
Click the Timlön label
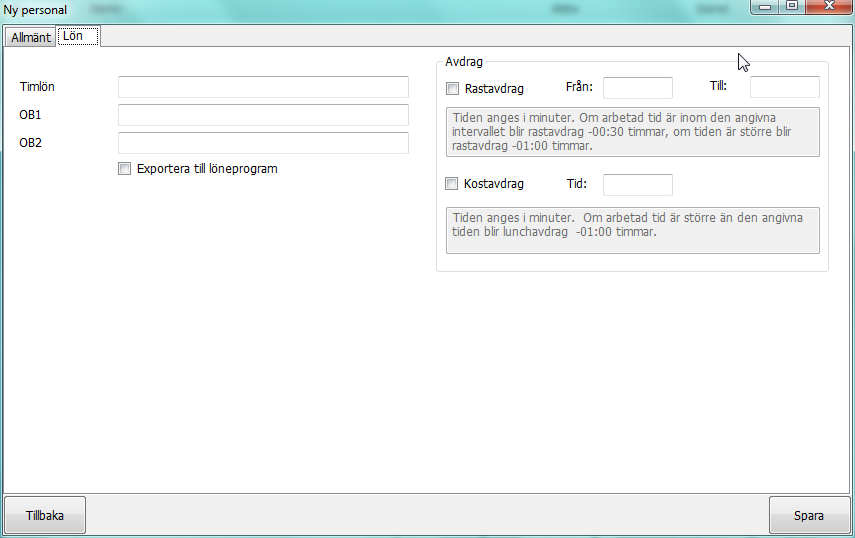point(37,87)
